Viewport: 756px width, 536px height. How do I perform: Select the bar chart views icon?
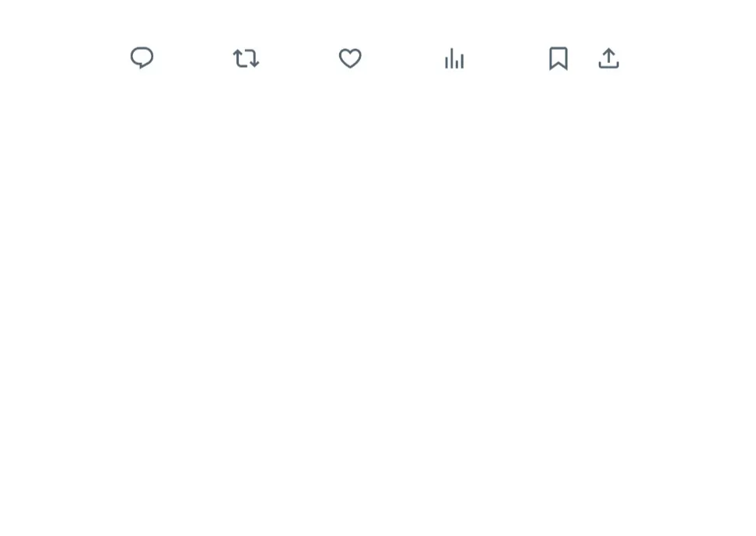coord(454,58)
